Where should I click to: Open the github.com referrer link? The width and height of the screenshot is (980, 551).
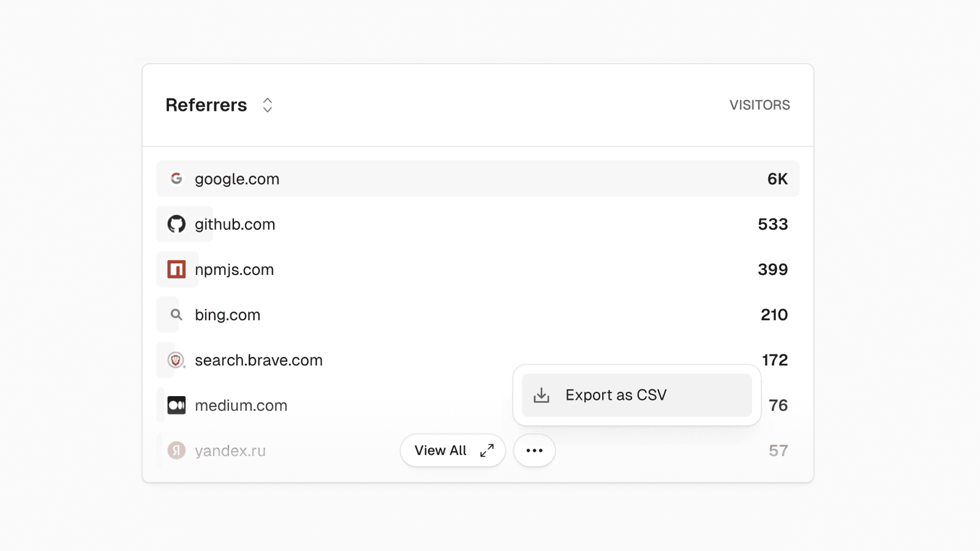[235, 224]
